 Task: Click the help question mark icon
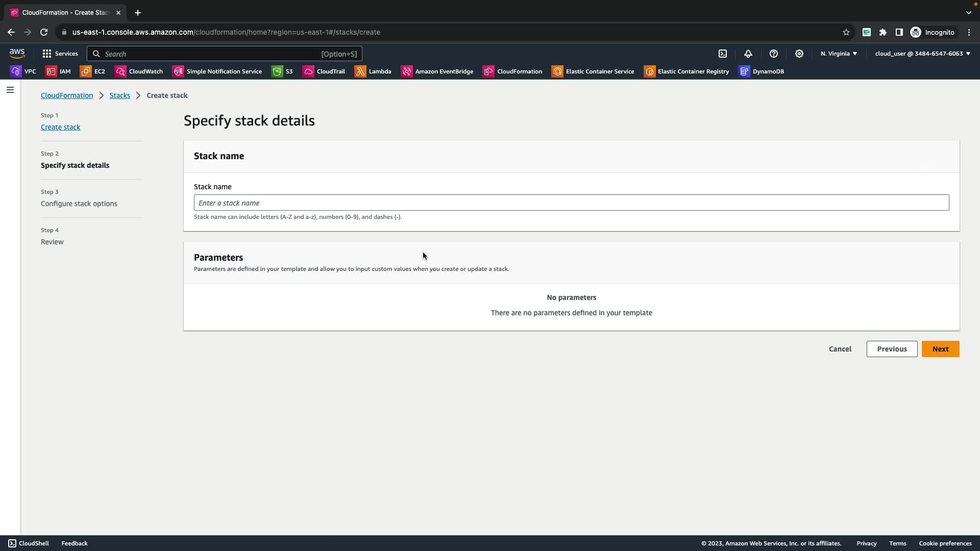click(x=774, y=54)
